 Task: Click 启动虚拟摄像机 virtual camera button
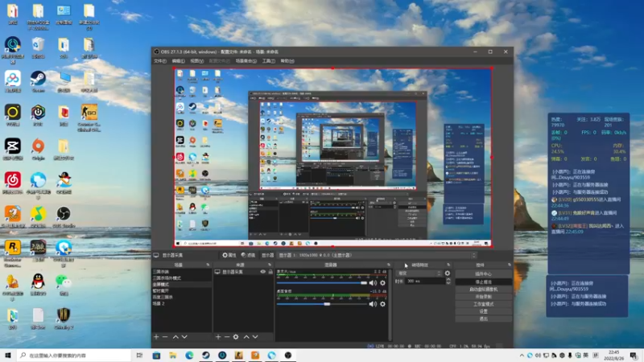(484, 290)
